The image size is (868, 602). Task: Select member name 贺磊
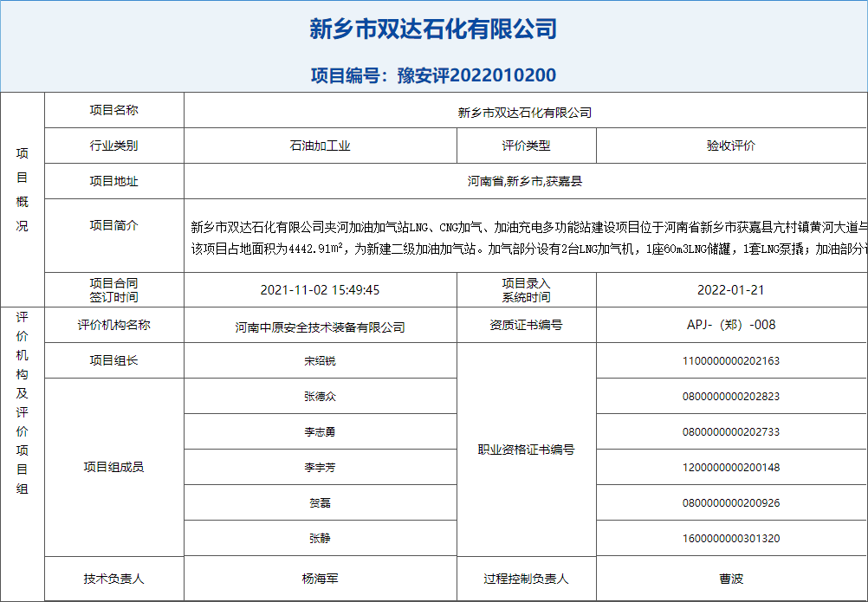(x=320, y=503)
